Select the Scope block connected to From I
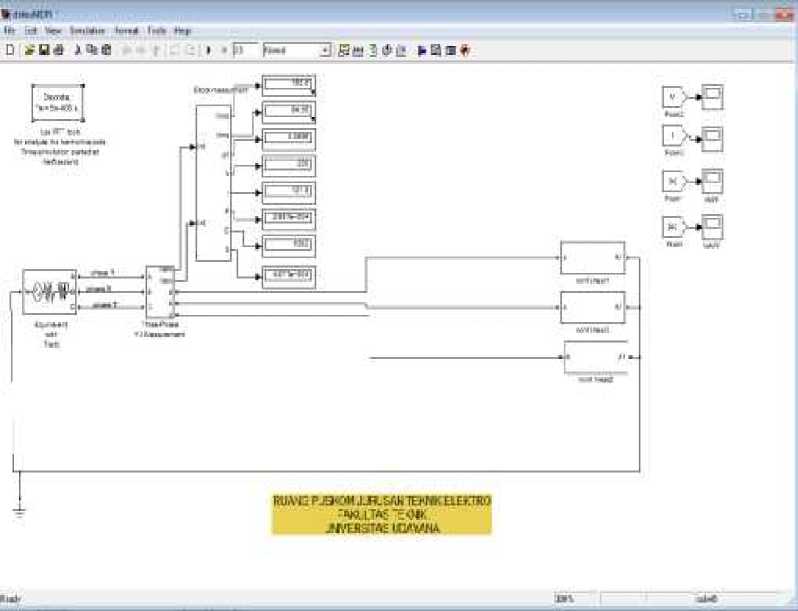The width and height of the screenshot is (798, 611). click(x=712, y=139)
